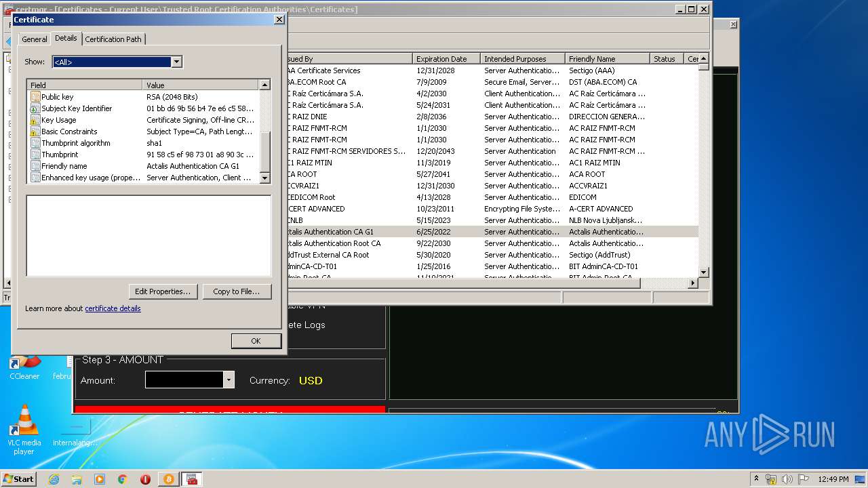
Task: Select the ACCVRAIZ1 certificate row
Action: 492,186
